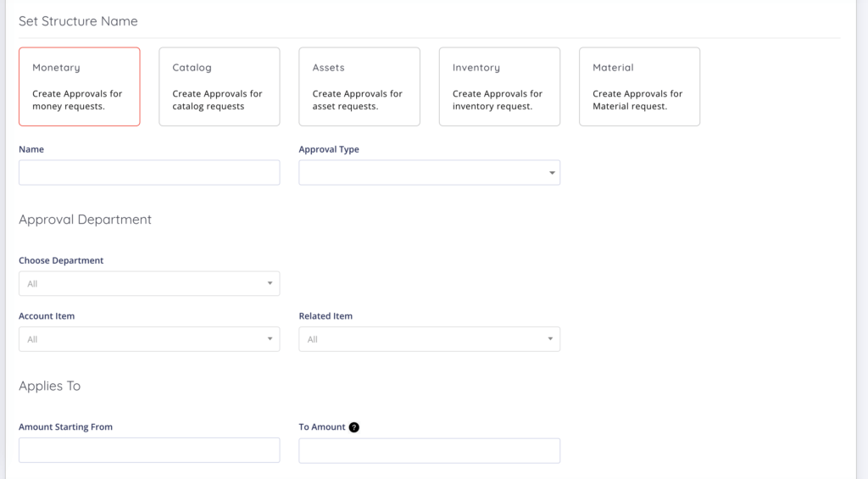868x479 pixels.
Task: Focus the To Amount input box
Action: pos(429,450)
